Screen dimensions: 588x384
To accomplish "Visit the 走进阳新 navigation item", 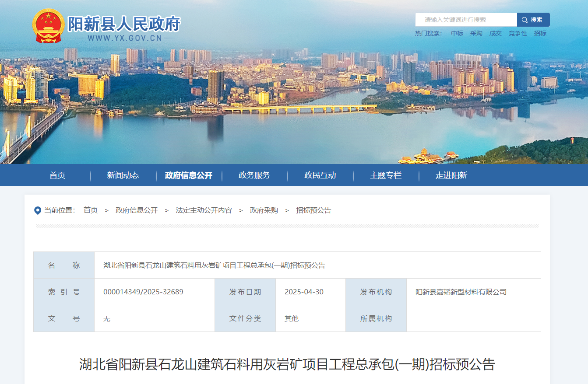I will [451, 175].
